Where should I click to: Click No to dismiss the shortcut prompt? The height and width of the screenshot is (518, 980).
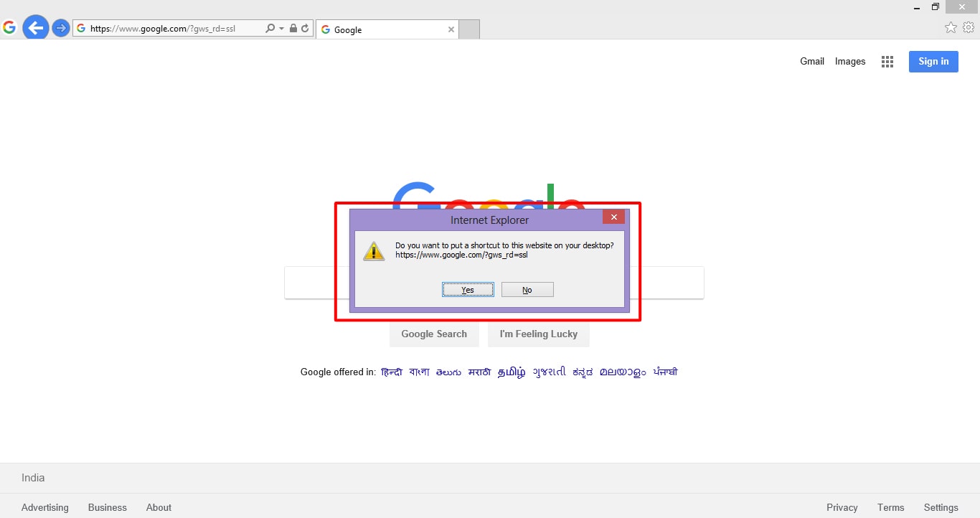[x=527, y=289]
